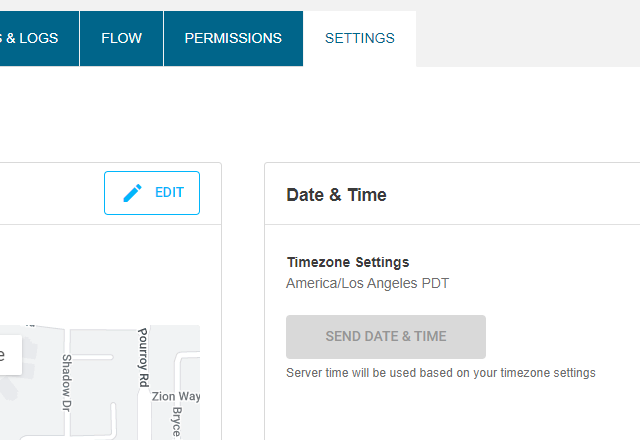Click the SEND DATE & TIME button

pos(385,337)
